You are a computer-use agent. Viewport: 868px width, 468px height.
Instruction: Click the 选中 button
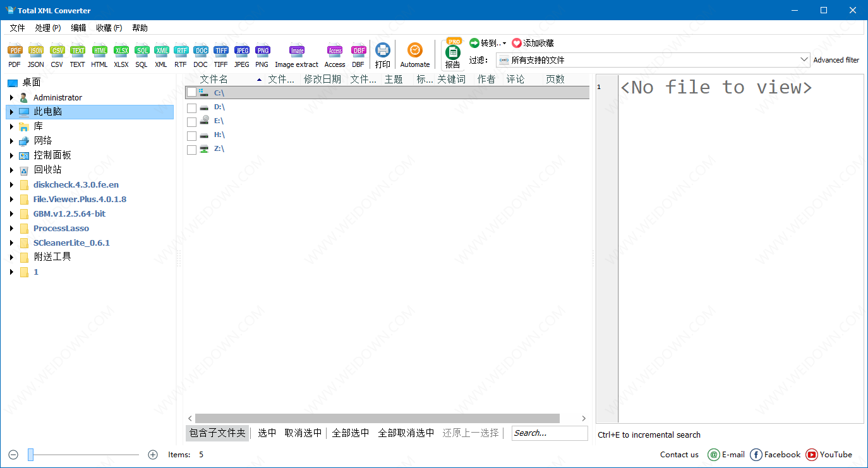267,433
